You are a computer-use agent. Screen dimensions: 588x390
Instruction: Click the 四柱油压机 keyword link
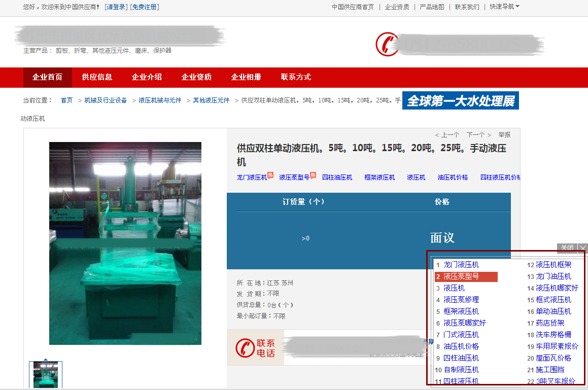(x=338, y=177)
